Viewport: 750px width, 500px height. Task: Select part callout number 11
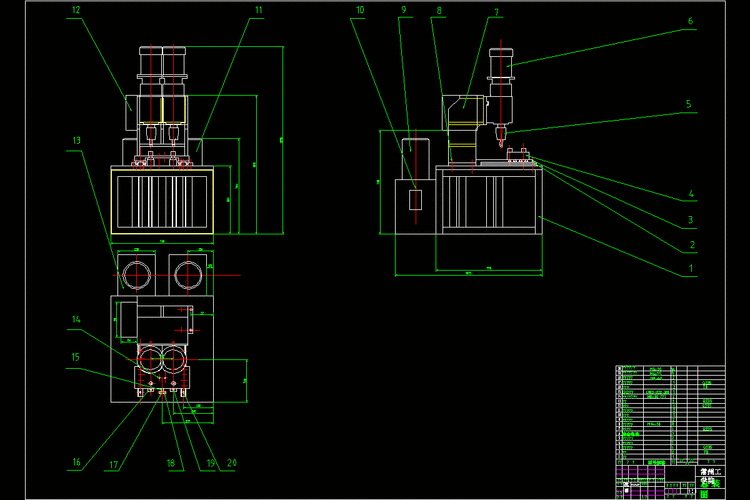pos(258,10)
